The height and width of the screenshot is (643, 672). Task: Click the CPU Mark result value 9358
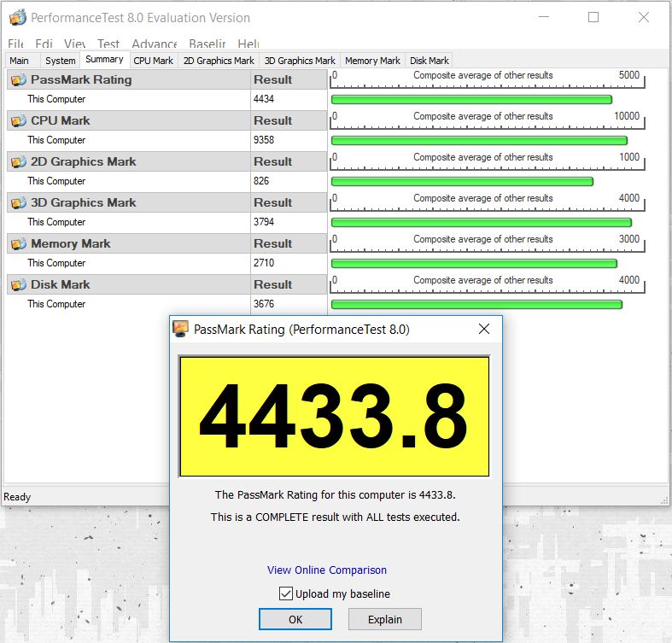[x=264, y=140]
